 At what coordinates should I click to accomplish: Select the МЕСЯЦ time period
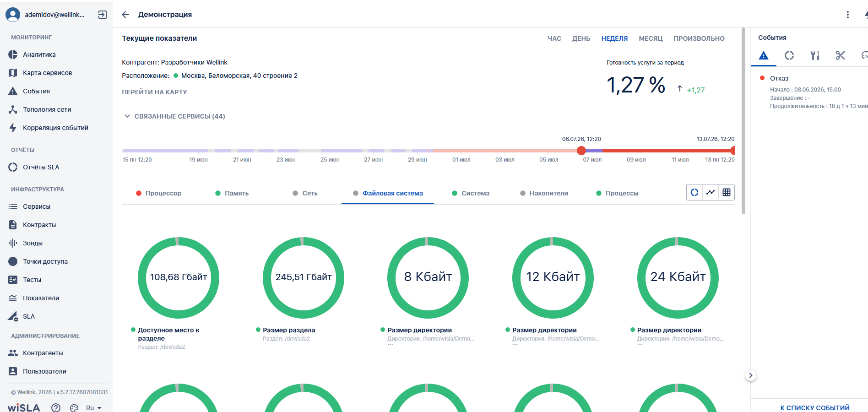click(651, 38)
